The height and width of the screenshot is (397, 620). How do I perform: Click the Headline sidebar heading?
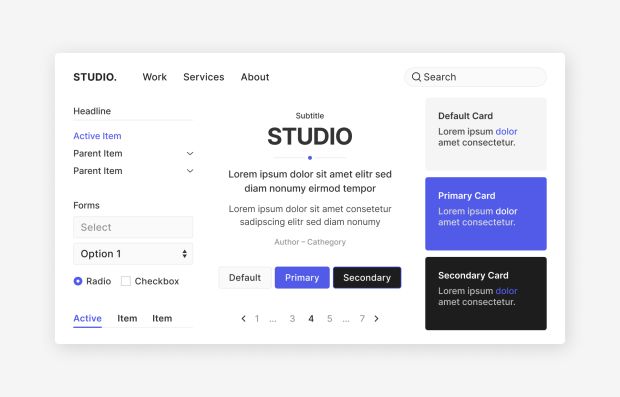tap(92, 111)
